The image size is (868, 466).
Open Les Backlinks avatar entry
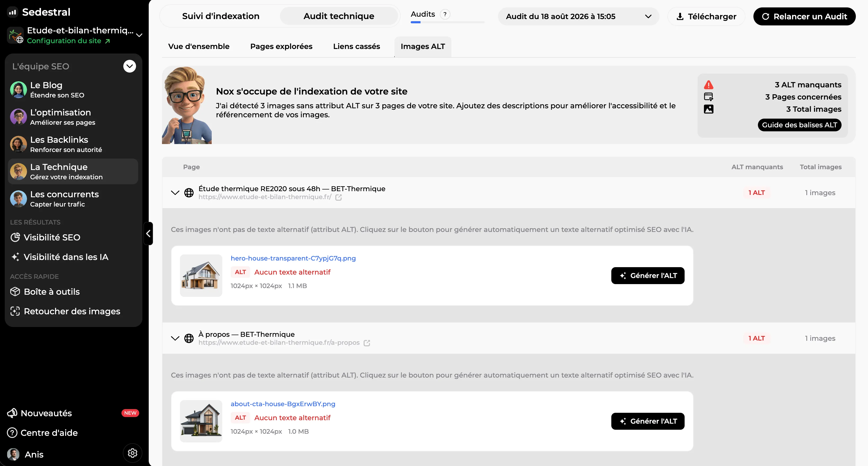tap(73, 144)
